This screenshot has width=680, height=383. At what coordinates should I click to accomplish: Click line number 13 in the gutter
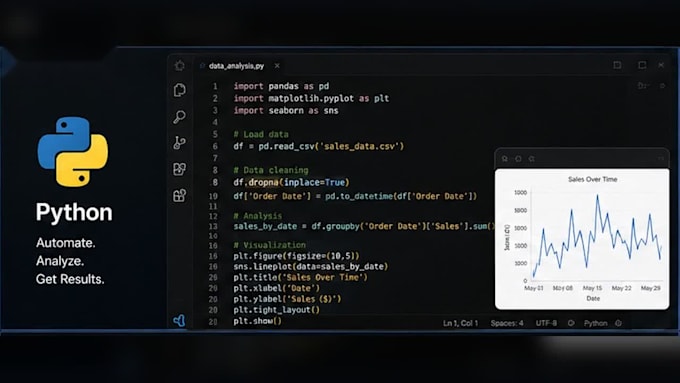tap(213, 226)
